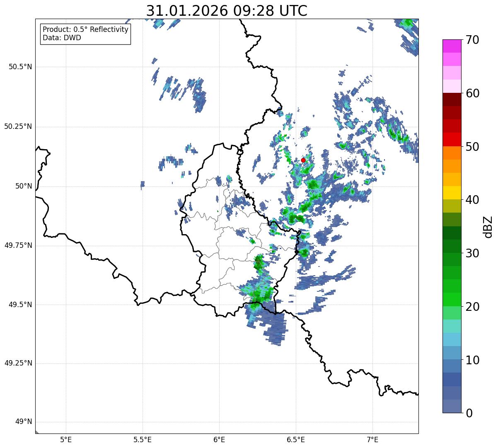The image size is (498, 448).
Task: Click the "Product: 0.5° Reflectivity" label
Action: click(85, 30)
